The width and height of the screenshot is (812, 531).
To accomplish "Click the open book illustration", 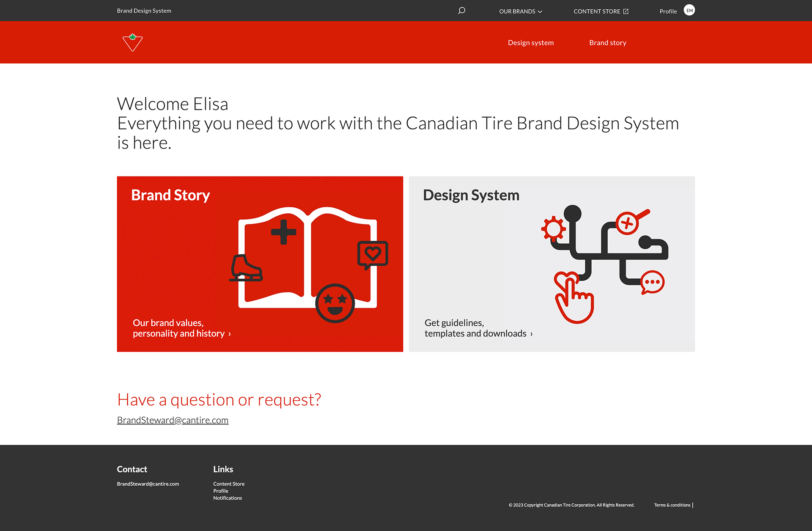I will pyautogui.click(x=307, y=257).
